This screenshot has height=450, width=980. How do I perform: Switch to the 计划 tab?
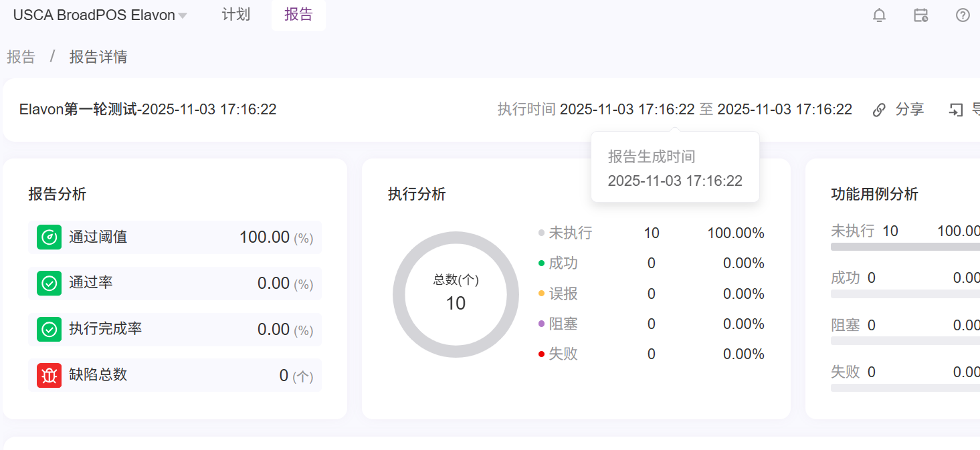pyautogui.click(x=235, y=15)
